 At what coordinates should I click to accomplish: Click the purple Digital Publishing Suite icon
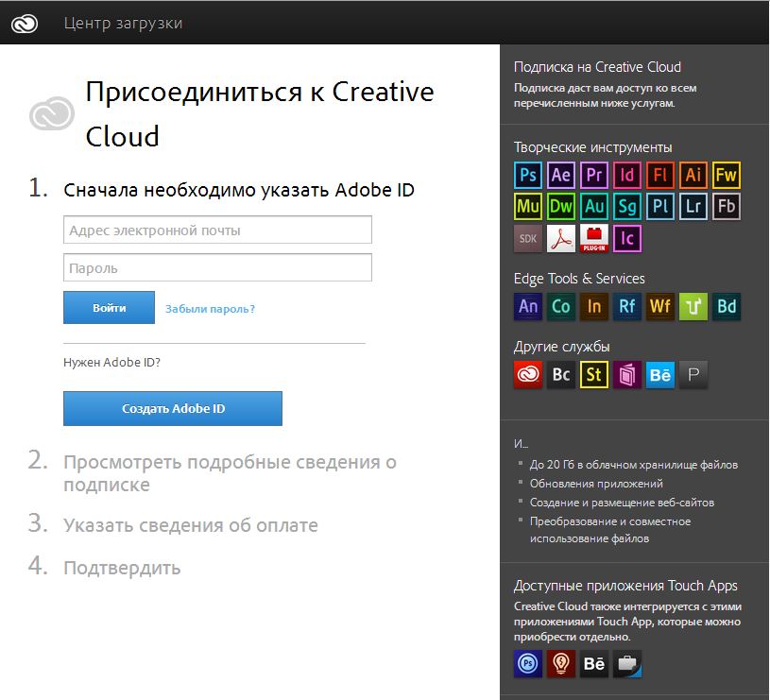click(x=627, y=374)
